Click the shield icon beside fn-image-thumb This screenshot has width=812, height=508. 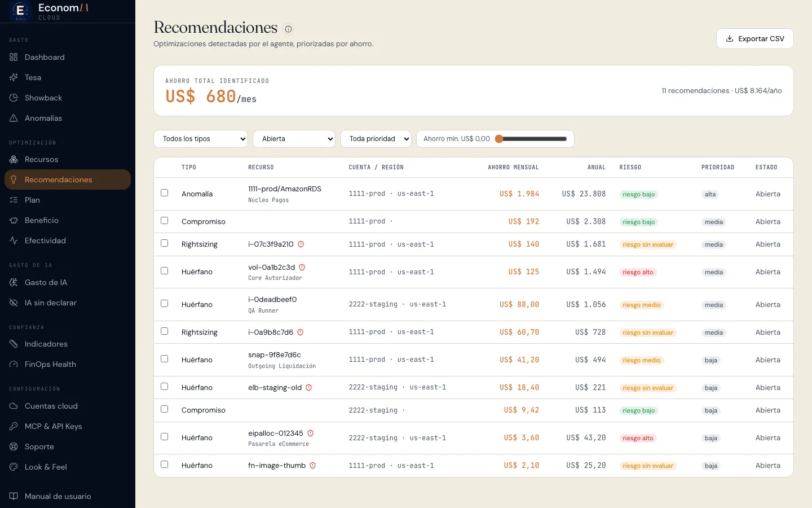(x=312, y=466)
